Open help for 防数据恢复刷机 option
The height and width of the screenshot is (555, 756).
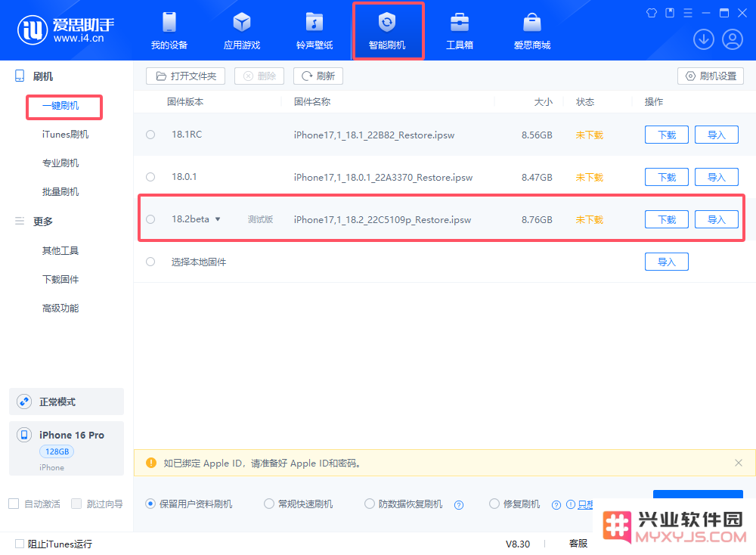459,505
